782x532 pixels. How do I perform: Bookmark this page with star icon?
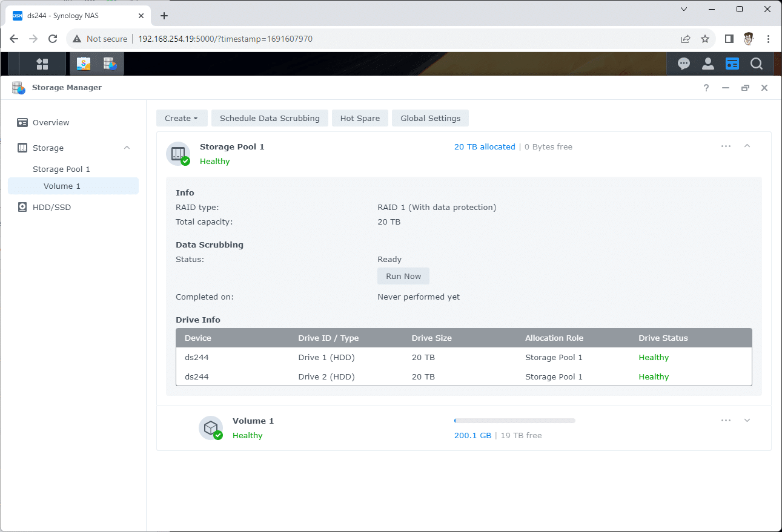tap(705, 39)
